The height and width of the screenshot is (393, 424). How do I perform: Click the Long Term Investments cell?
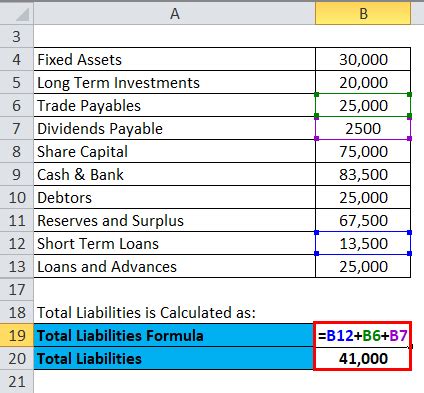[174, 82]
